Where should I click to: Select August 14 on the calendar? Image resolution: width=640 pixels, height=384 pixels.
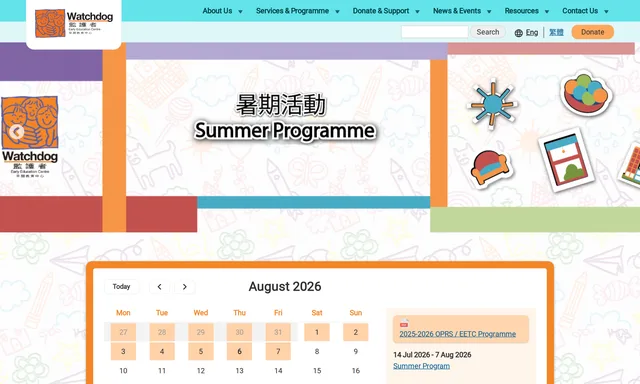[278, 371]
